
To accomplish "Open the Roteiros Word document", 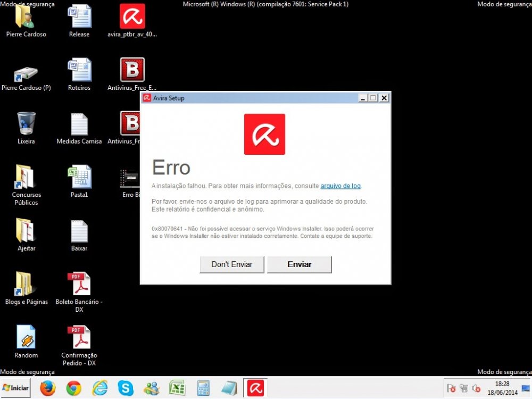I will (x=79, y=74).
